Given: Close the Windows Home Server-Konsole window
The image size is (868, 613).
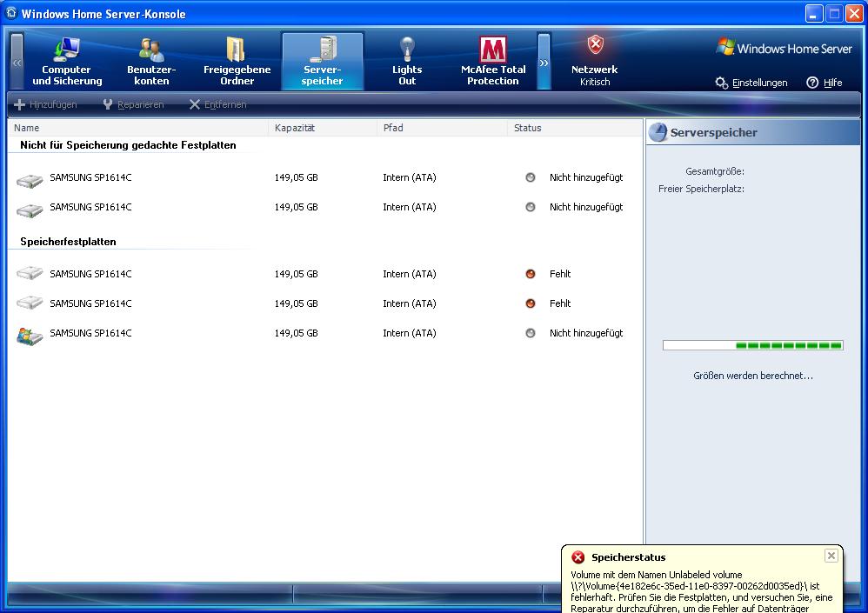Looking at the screenshot, I should pos(854,13).
